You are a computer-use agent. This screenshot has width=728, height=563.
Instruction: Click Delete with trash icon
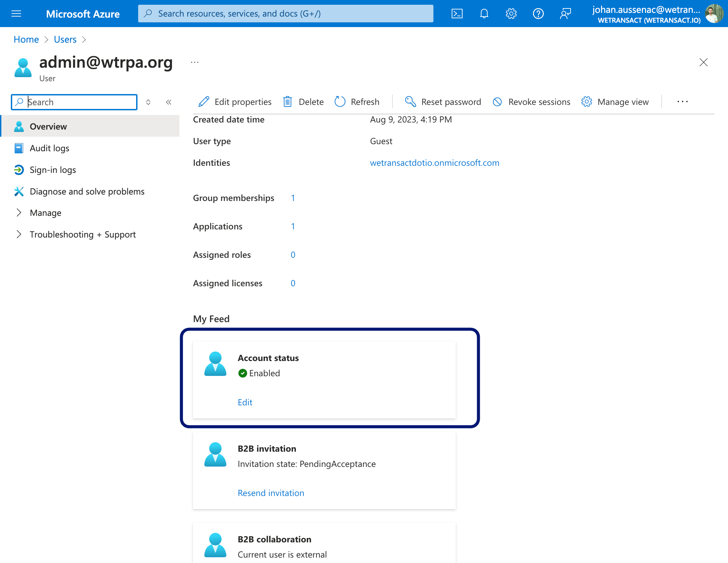coord(303,102)
